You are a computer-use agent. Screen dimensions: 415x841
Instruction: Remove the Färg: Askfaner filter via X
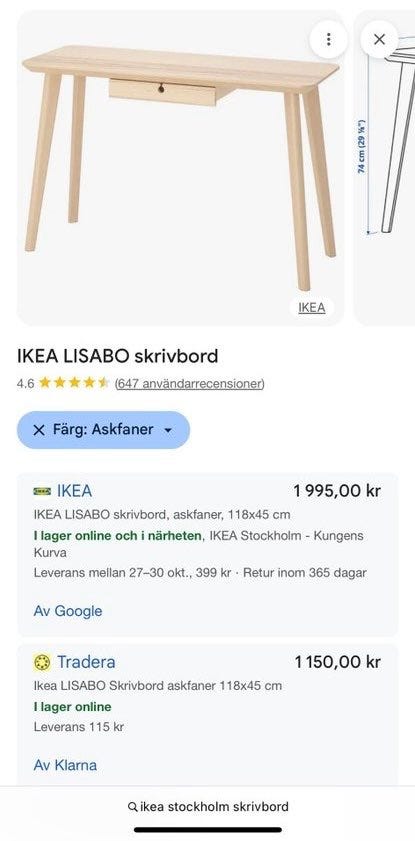[39, 430]
